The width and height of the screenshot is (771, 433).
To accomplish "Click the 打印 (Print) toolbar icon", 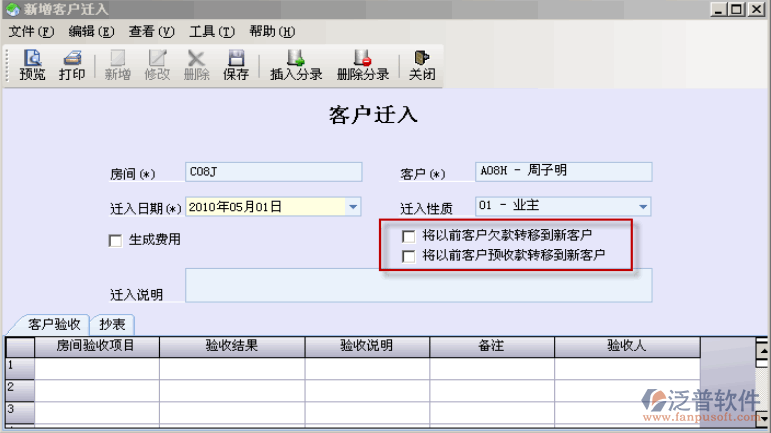I will click(x=72, y=65).
